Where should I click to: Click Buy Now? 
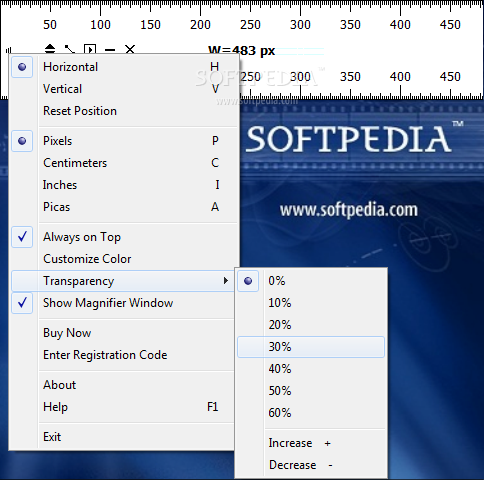point(123,333)
